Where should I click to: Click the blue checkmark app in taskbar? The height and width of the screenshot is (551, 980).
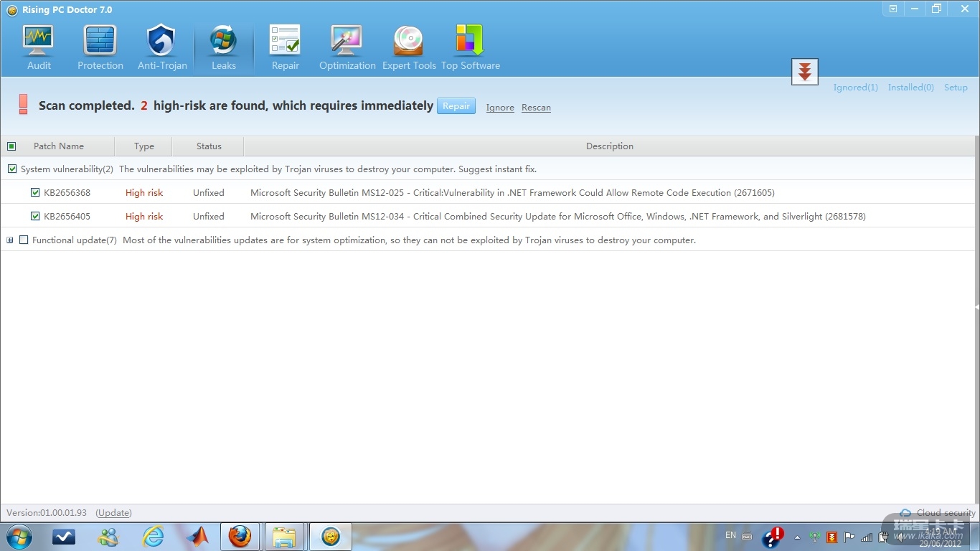(x=64, y=537)
